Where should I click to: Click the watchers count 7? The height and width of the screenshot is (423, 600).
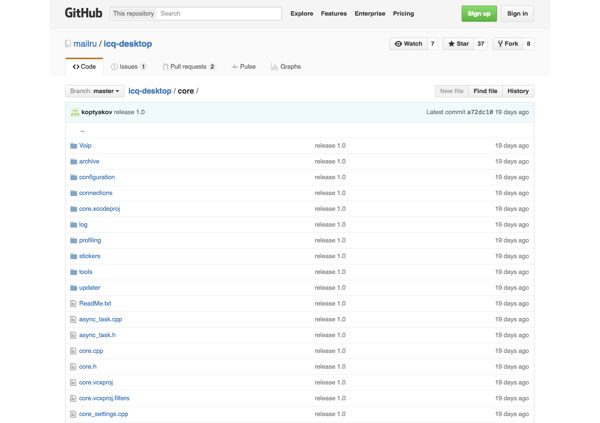point(432,44)
